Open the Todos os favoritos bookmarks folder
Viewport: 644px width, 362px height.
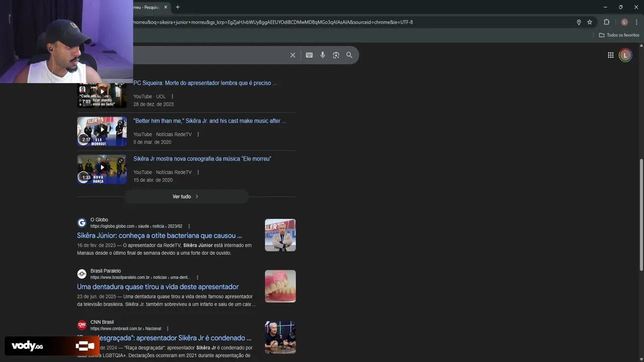619,35
